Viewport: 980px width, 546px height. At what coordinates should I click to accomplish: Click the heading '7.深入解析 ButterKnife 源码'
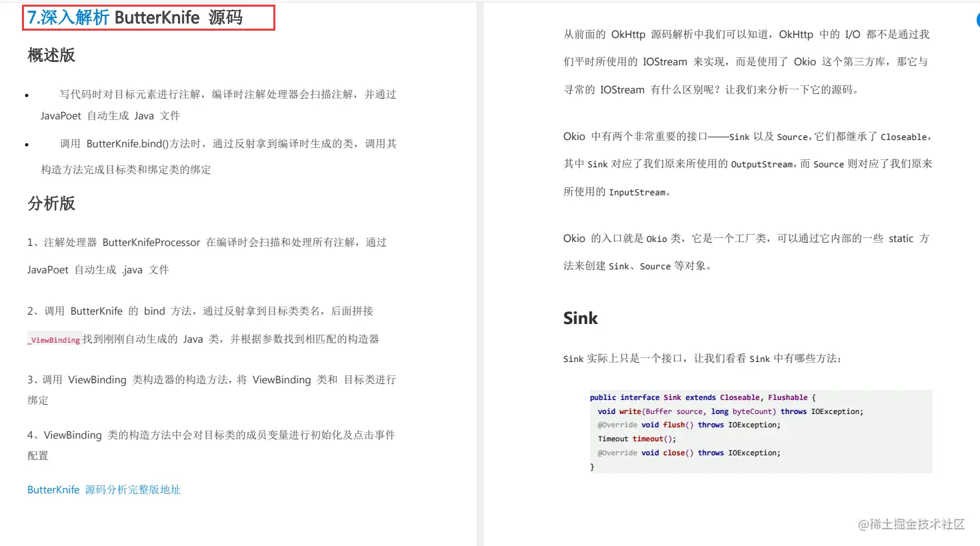(135, 18)
